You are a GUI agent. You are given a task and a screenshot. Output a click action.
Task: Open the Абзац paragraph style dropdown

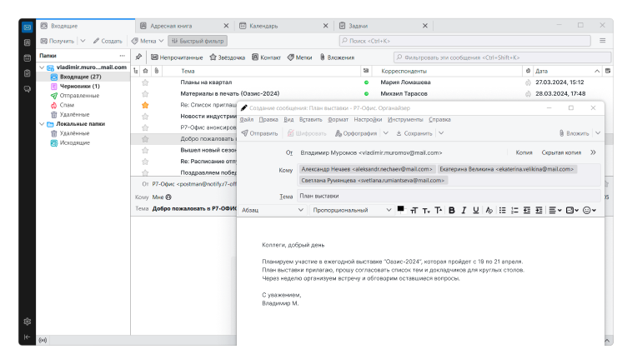(271, 211)
